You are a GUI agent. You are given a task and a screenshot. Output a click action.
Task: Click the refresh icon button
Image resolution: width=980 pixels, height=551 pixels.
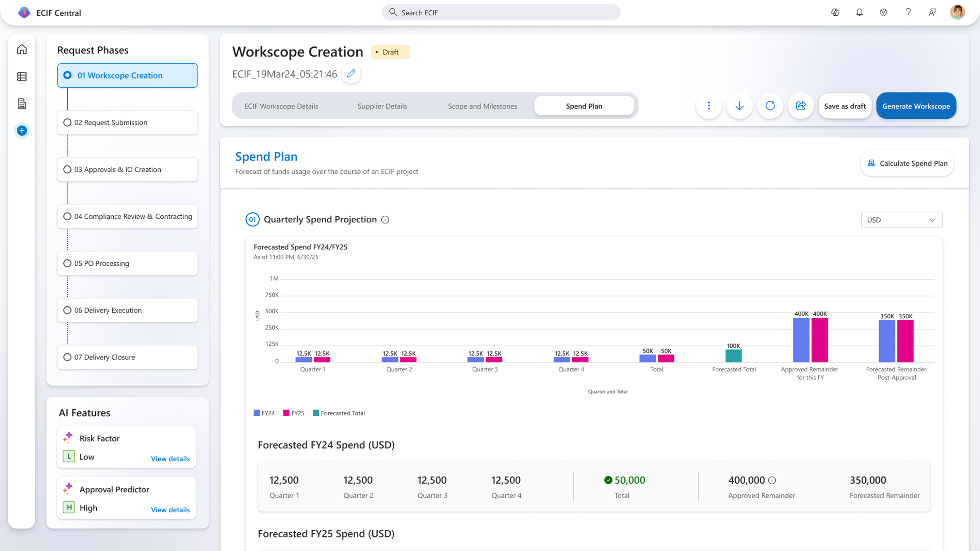770,106
